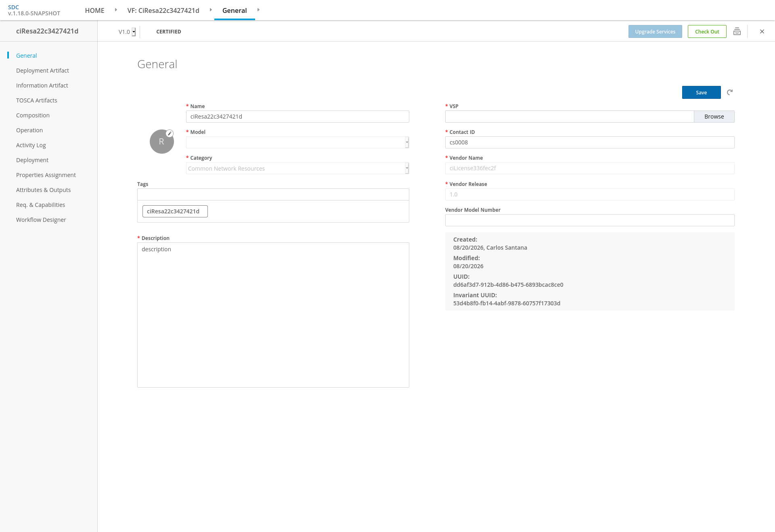775x532 pixels.
Task: Open Deployment section in the sidebar
Action: pos(32,160)
